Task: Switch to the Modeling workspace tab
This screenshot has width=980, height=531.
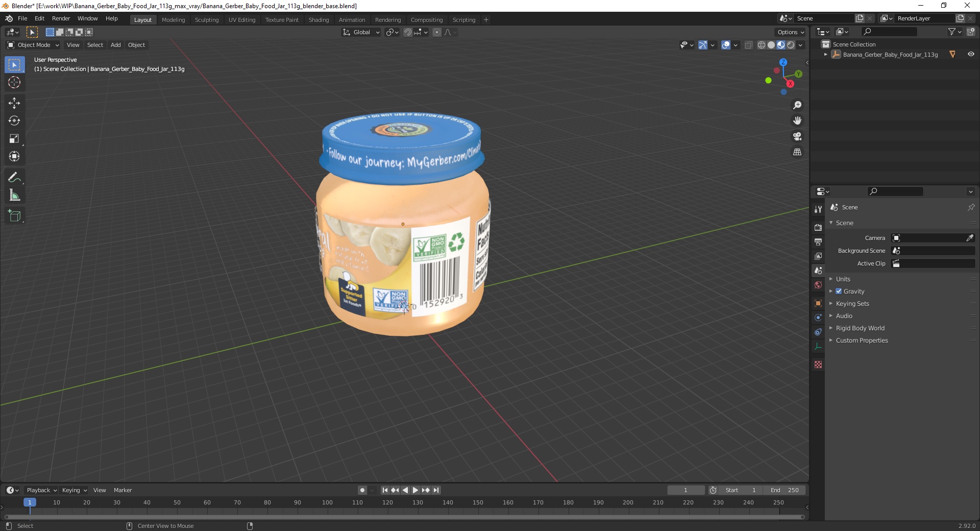Action: (x=173, y=20)
